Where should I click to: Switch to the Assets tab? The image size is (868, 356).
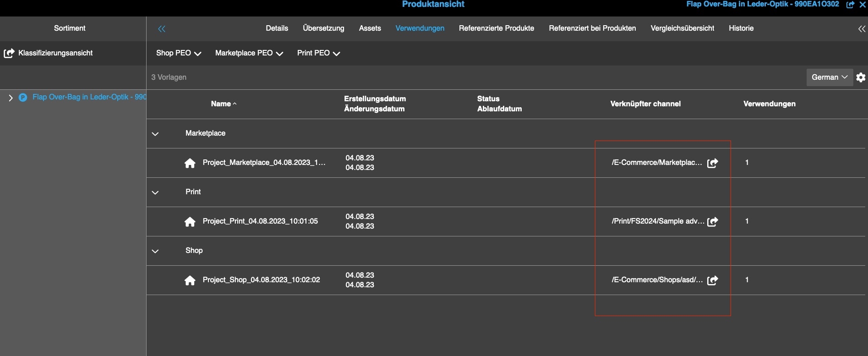coord(370,28)
